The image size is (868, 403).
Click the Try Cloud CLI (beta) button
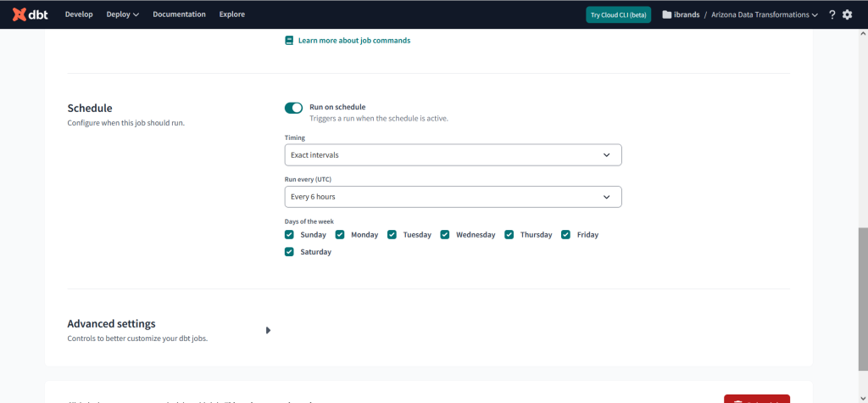618,14
